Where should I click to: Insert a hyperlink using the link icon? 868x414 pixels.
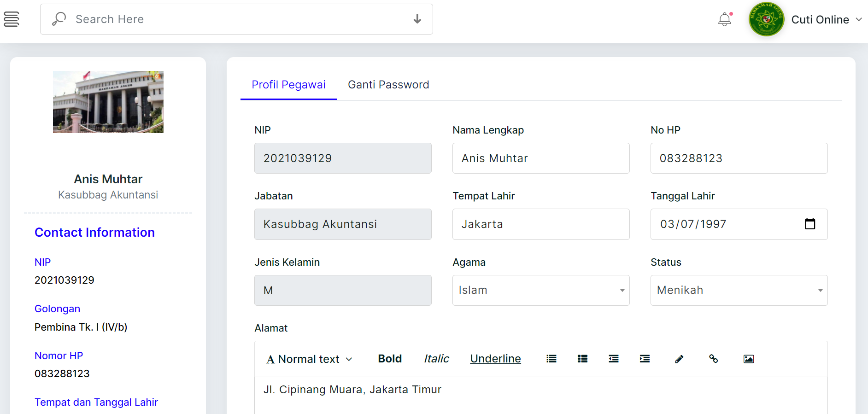(x=714, y=359)
